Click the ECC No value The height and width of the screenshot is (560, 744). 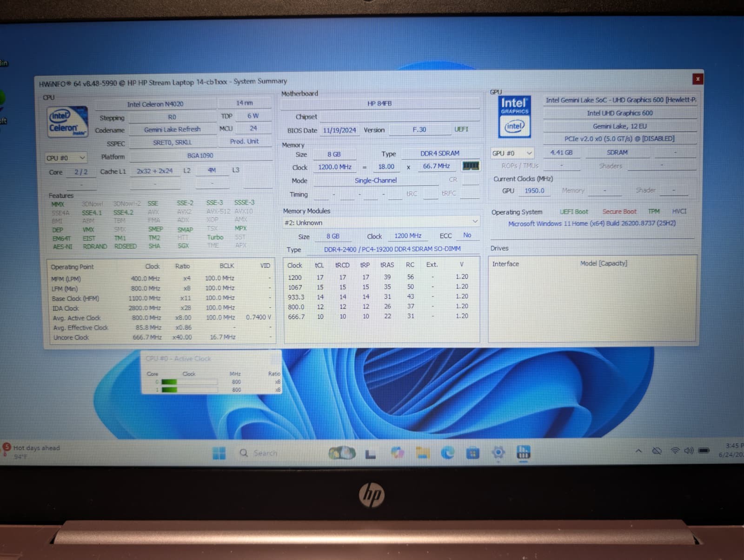pos(467,235)
